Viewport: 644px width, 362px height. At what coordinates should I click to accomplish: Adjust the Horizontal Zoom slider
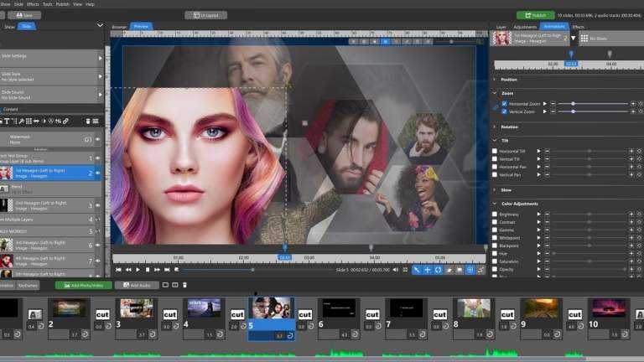[593, 104]
